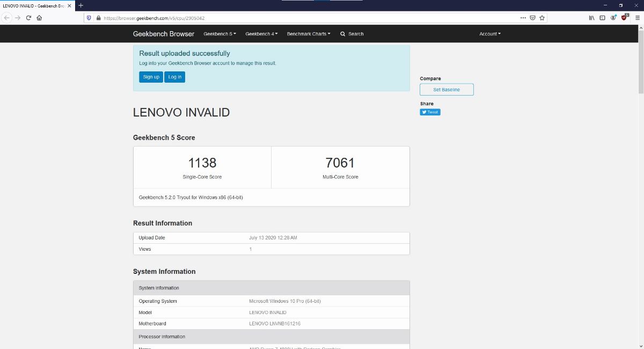Save the page to Pocket
The height and width of the screenshot is (349, 644).
click(x=532, y=18)
